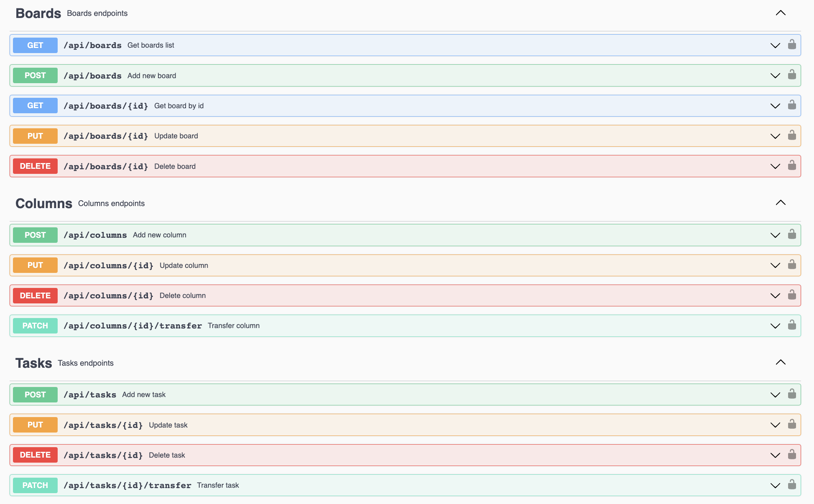This screenshot has height=504, width=814.
Task: Expand Add new column endpoint chevron
Action: (x=775, y=235)
